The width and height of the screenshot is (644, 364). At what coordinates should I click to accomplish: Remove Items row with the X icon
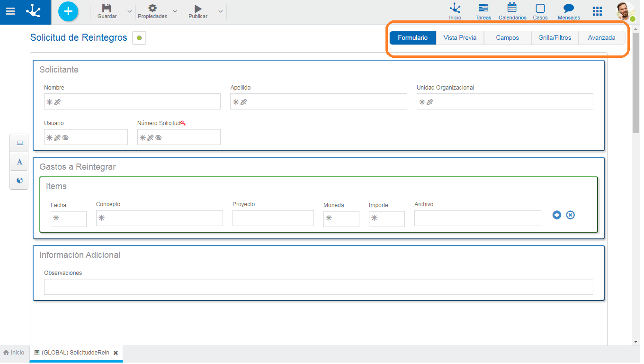[x=571, y=215]
